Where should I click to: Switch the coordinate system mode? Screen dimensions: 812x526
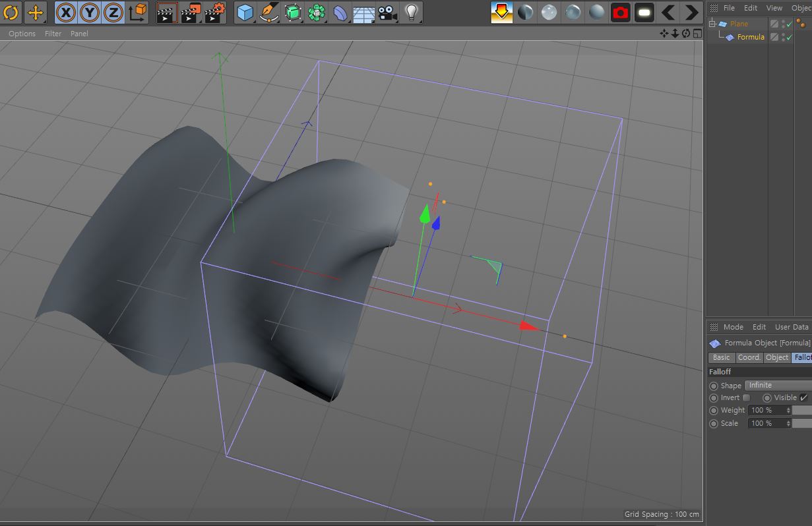pos(137,12)
